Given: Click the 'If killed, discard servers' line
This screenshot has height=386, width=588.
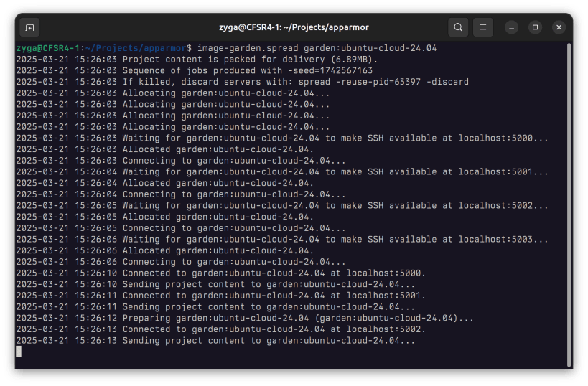Looking at the screenshot, I should [x=242, y=82].
